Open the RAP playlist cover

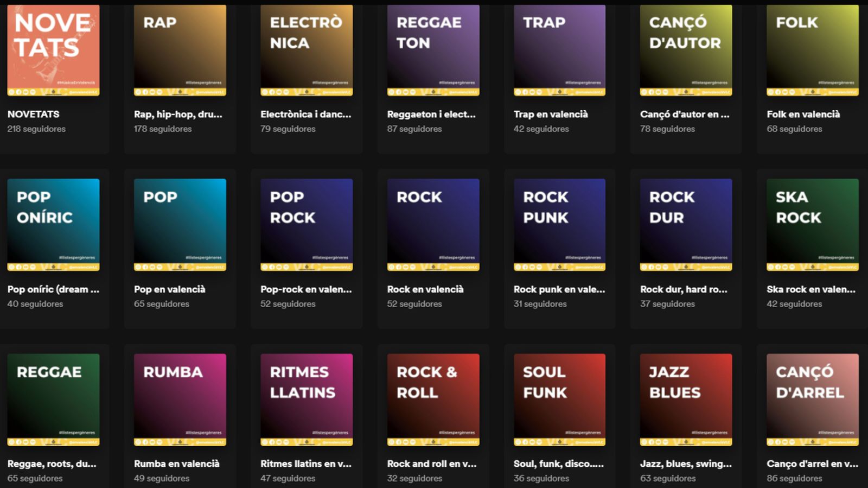tap(180, 50)
